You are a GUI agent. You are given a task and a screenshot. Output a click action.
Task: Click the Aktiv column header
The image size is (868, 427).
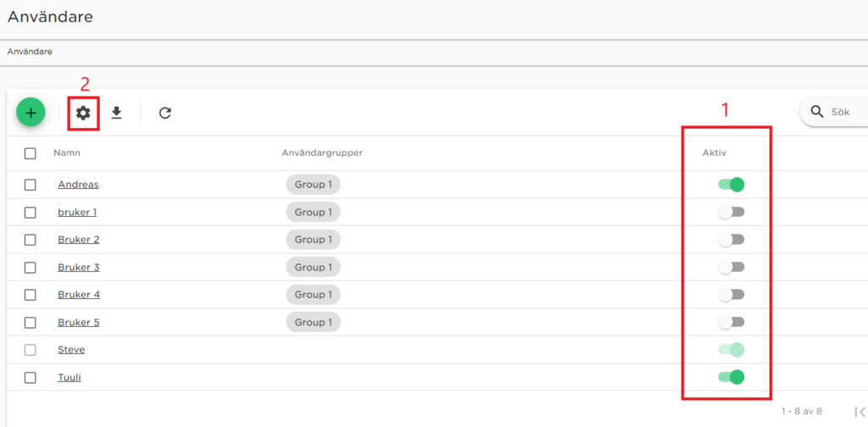(715, 153)
